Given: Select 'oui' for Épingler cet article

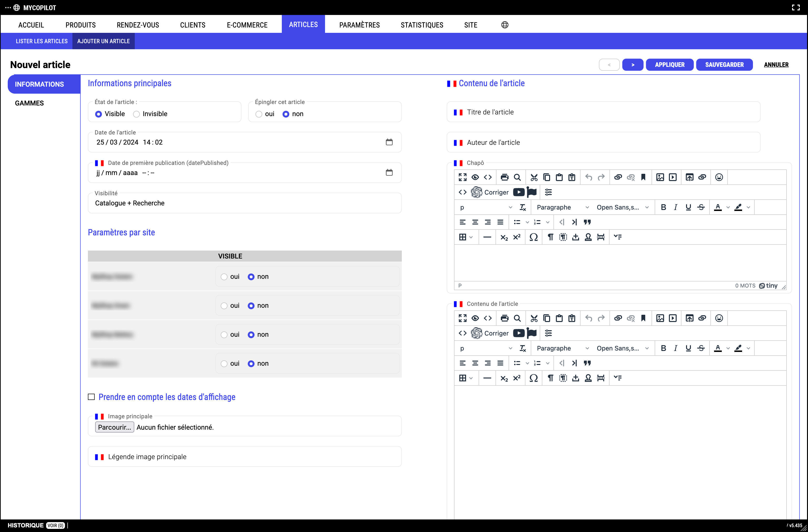Looking at the screenshot, I should 259,114.
